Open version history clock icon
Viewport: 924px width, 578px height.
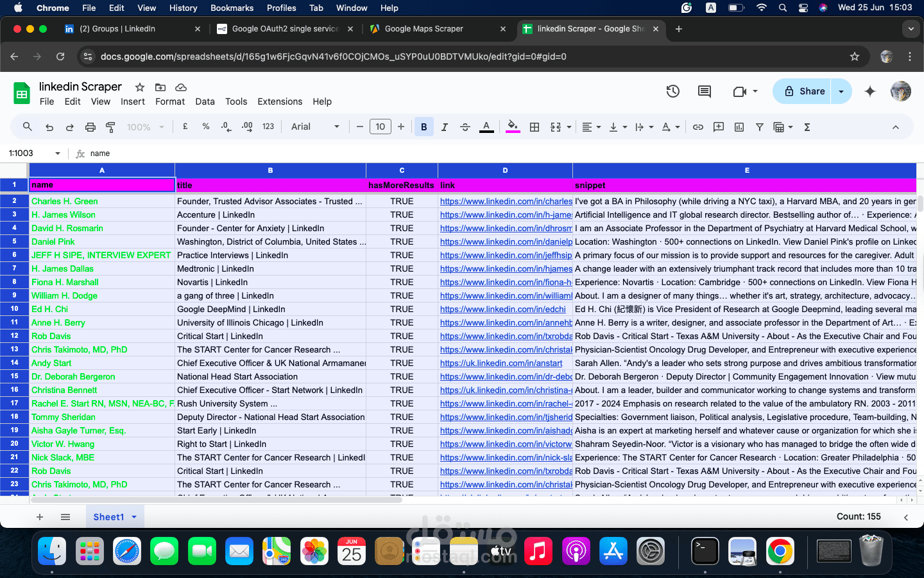point(673,91)
